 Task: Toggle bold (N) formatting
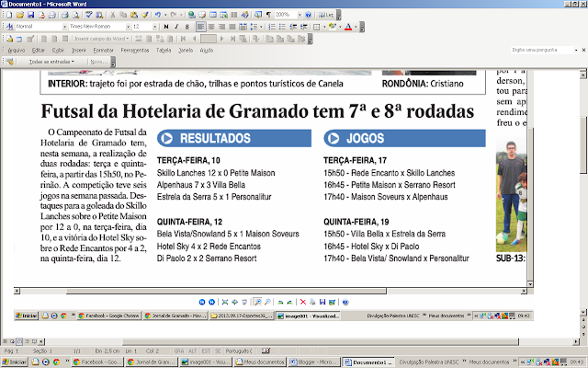166,27
